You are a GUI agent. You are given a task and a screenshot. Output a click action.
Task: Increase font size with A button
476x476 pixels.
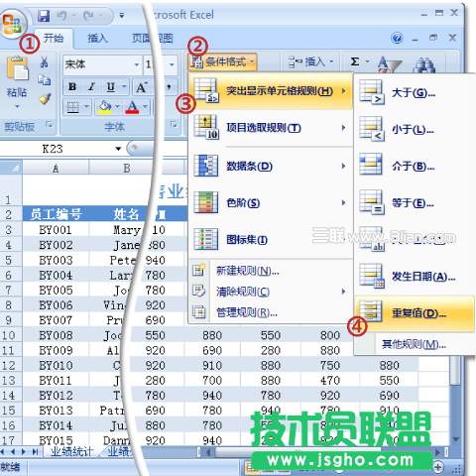pos(142,87)
